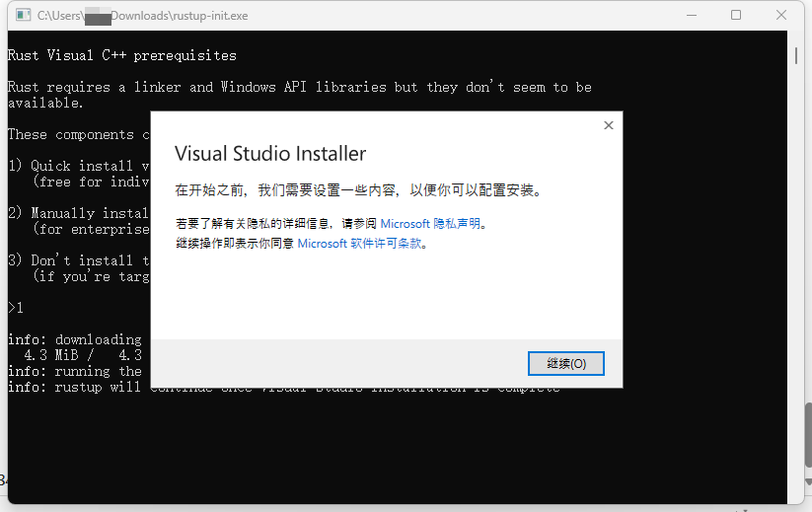
Task: Click the "3) Don't install" console option text
Action: point(79,259)
